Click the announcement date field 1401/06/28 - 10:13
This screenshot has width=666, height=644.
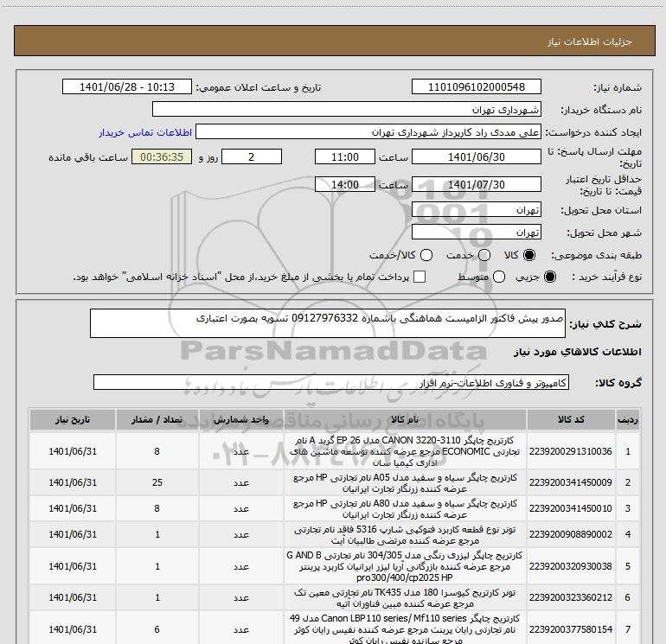(127, 86)
